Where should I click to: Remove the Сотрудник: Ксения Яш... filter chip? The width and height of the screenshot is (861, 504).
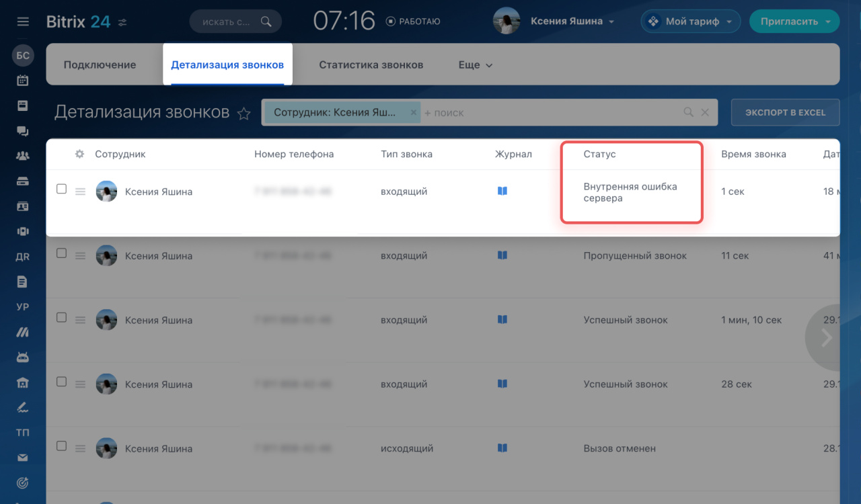click(414, 112)
